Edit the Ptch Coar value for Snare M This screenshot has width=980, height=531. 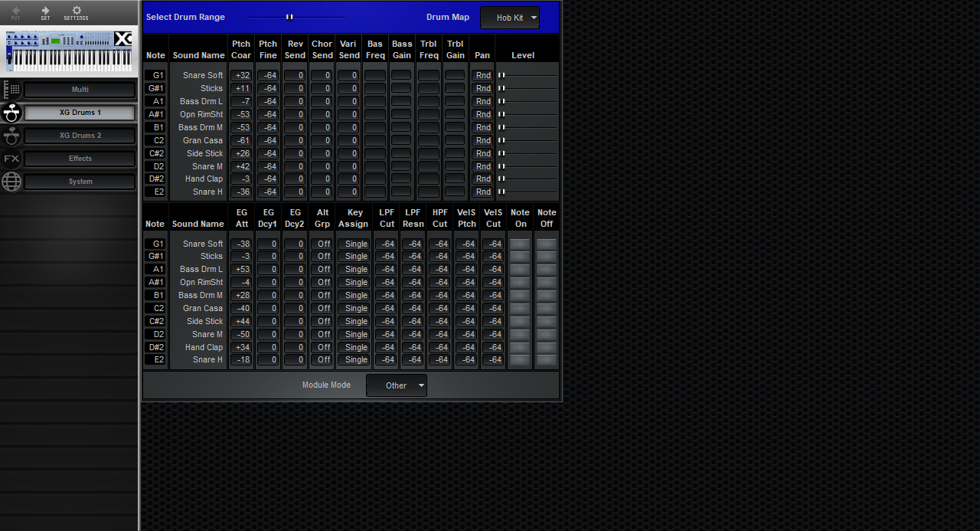point(241,166)
